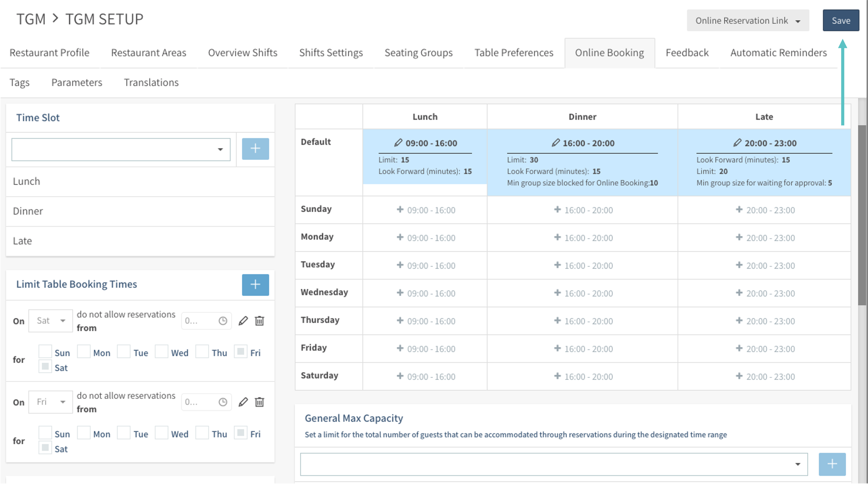Toggle Fri checkbox in the first rule
868x484 pixels.
[x=241, y=351]
